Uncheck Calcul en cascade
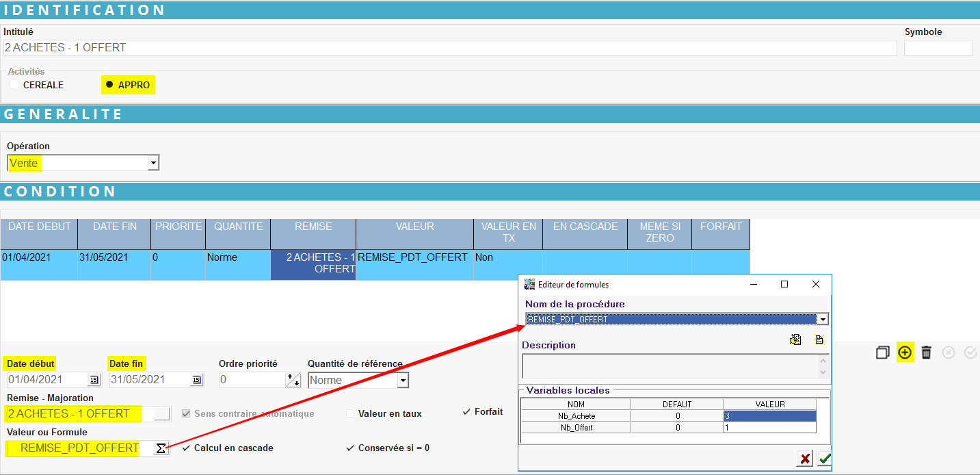Screen dimensions: 980x475 187,448
